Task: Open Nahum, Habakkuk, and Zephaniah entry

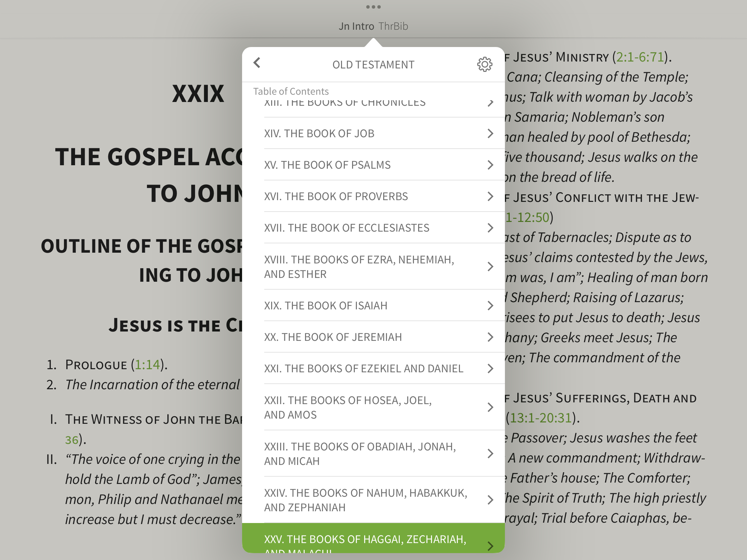Action: coord(365,500)
